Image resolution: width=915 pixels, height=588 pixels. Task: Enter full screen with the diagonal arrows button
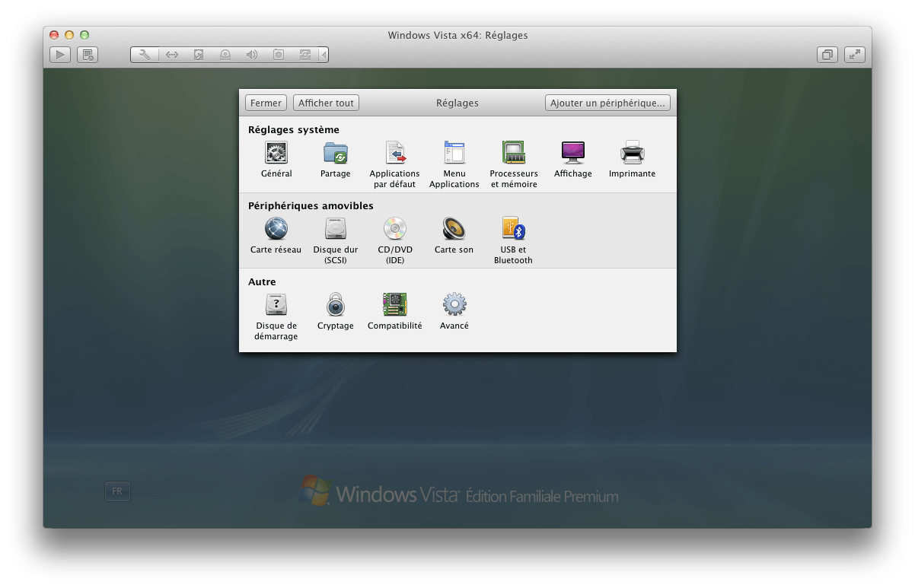[x=855, y=55]
